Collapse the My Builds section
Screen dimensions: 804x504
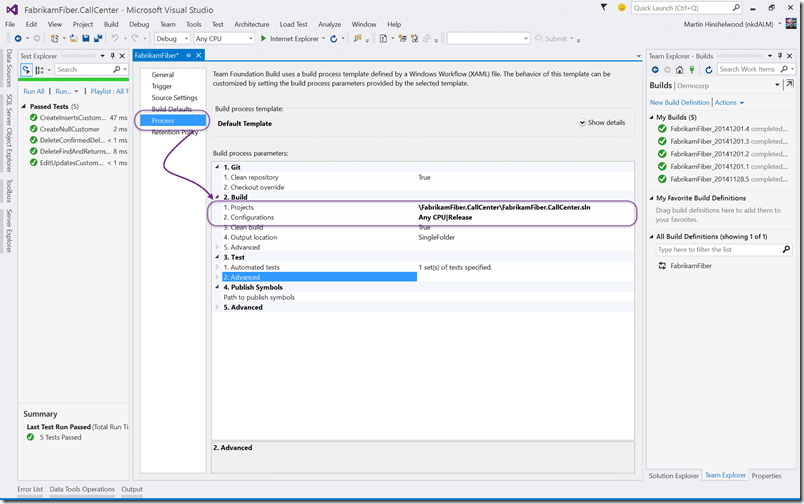(652, 117)
